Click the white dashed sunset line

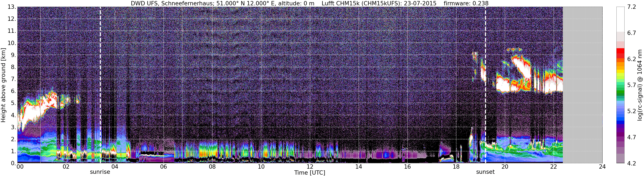coord(485,85)
